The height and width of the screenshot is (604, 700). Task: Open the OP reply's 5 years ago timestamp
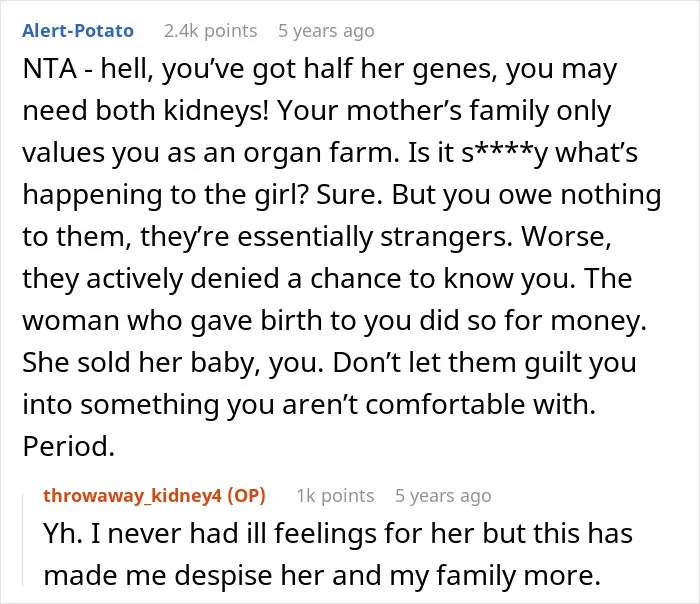pyautogui.click(x=443, y=496)
